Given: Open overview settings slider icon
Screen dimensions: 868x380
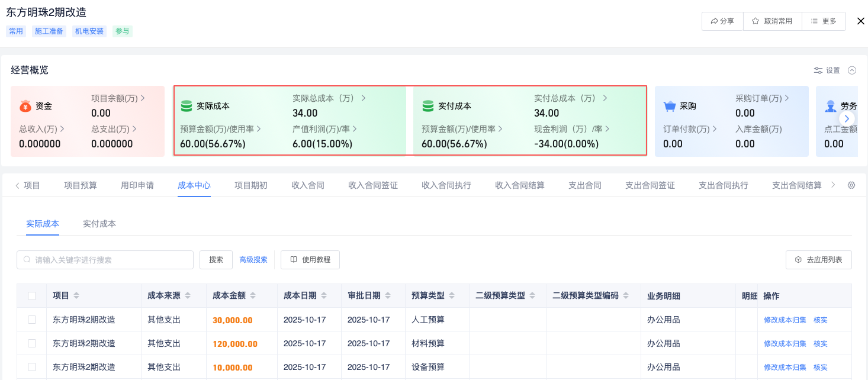Looking at the screenshot, I should (818, 70).
